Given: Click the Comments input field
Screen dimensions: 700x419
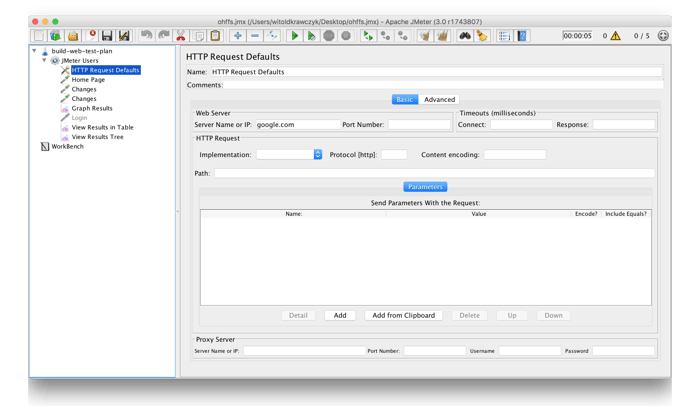Looking at the screenshot, I should click(443, 85).
